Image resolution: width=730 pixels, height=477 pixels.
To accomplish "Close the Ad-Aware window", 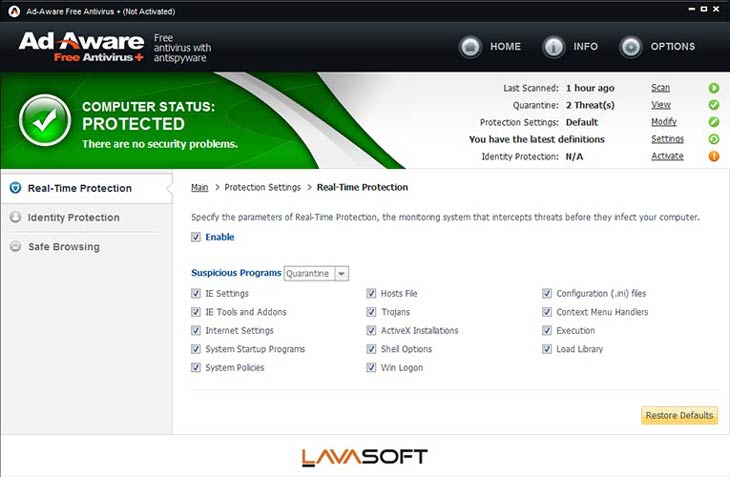I will coord(716,9).
